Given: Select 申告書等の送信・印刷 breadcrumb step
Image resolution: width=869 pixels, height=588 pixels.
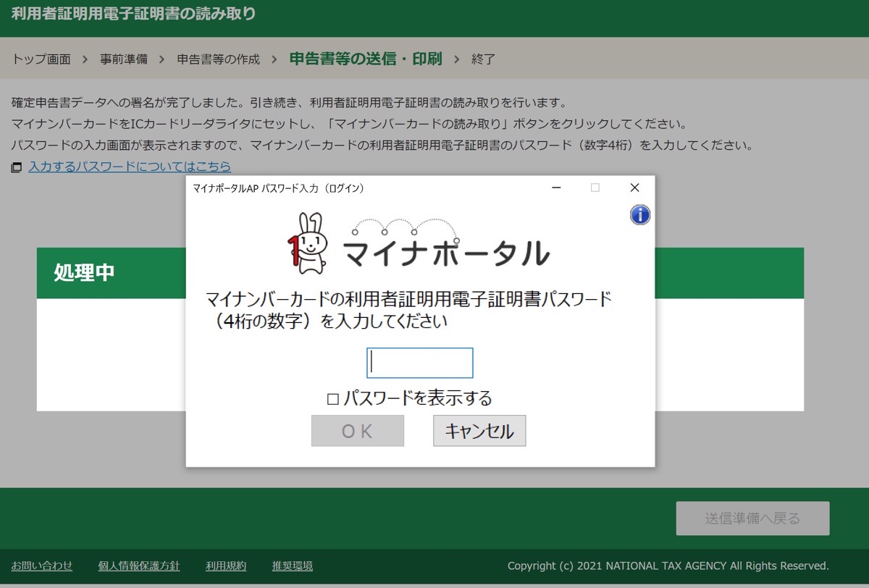Looking at the screenshot, I should (366, 59).
